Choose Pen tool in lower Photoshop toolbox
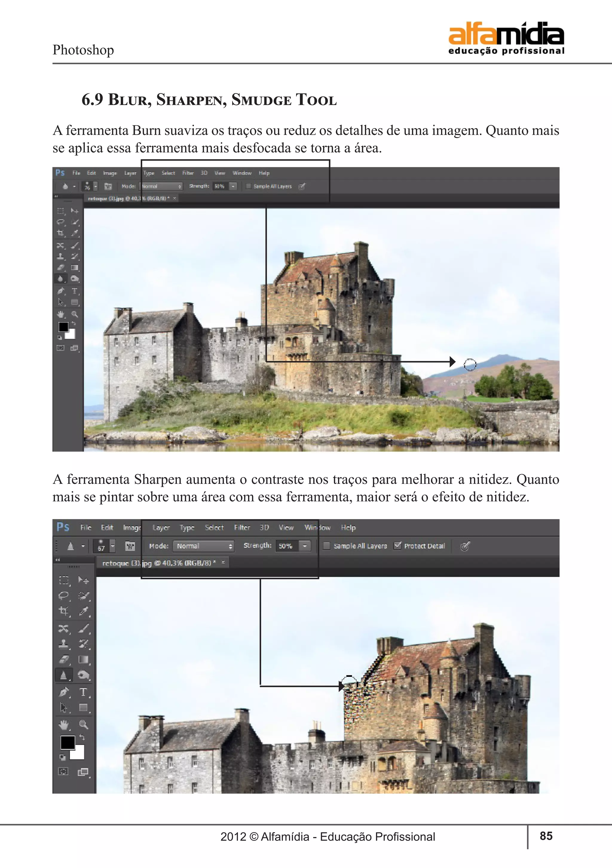Image resolution: width=612 pixels, height=868 pixels. pos(64,692)
